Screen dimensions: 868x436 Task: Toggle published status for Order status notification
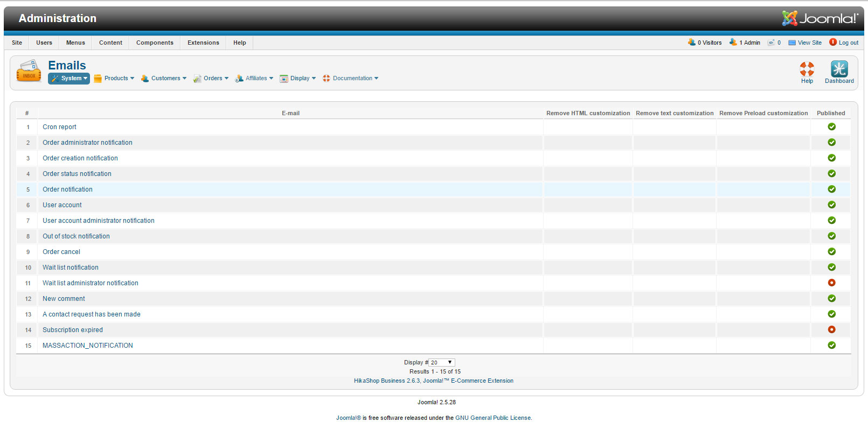pyautogui.click(x=831, y=173)
